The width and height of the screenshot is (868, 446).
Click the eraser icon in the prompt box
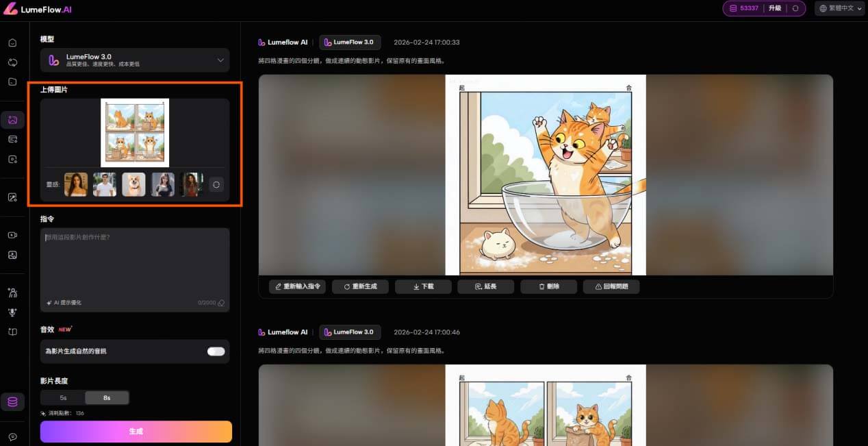click(220, 303)
